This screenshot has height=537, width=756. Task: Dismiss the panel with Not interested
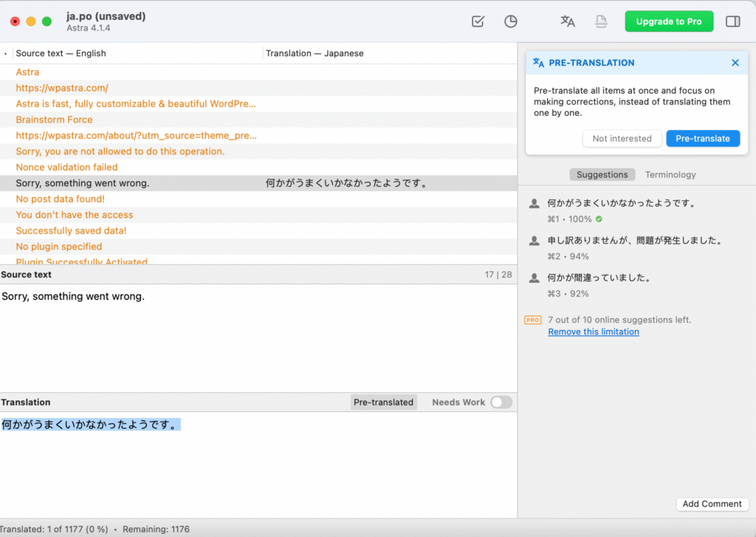(x=622, y=138)
